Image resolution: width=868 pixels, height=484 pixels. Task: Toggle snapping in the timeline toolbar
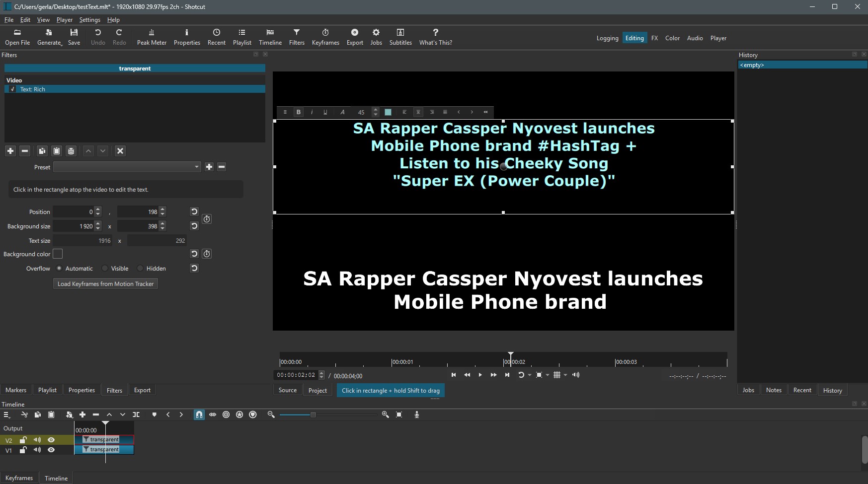pyautogui.click(x=199, y=415)
